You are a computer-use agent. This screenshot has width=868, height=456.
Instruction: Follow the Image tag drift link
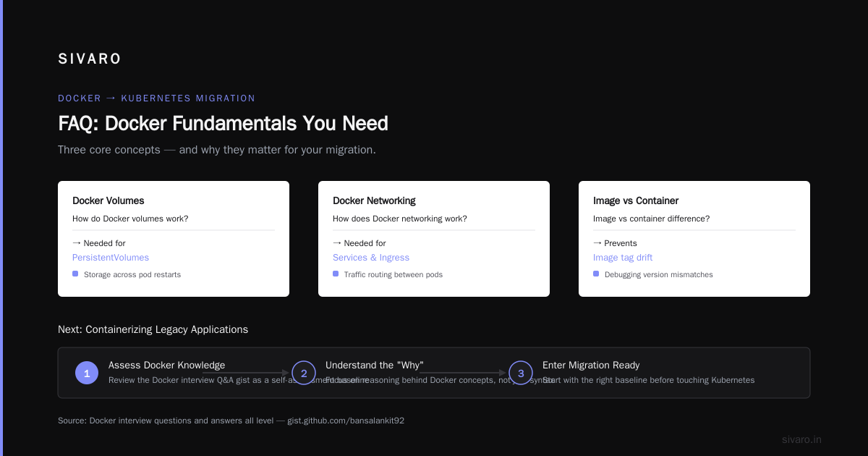pyautogui.click(x=623, y=258)
